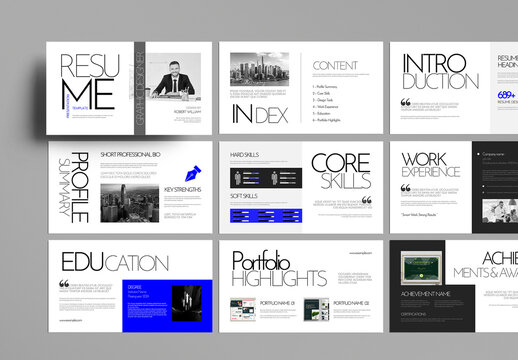The image size is (518, 360).
Task: Select the city photo on Profile Summary slide
Action: pos(130,203)
